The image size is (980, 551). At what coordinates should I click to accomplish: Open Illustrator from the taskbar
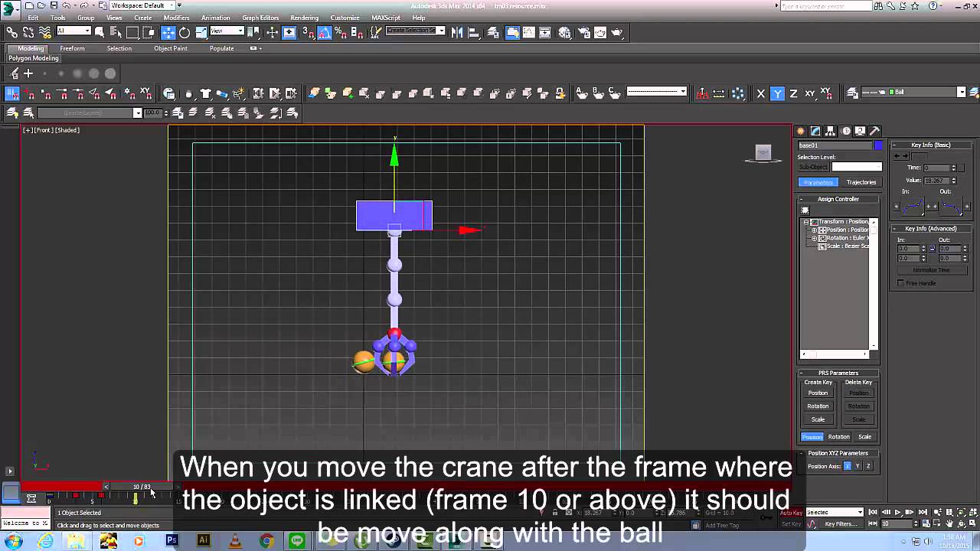point(203,541)
